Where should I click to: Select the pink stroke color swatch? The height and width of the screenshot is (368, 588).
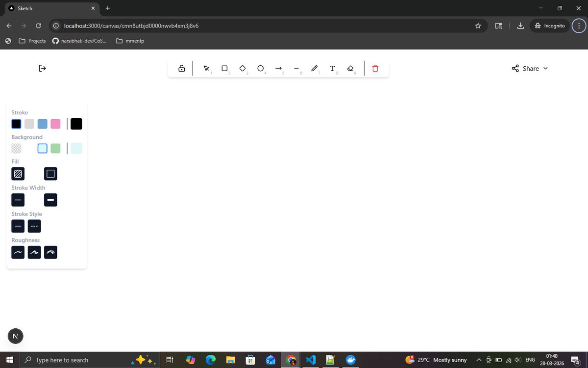55,124
